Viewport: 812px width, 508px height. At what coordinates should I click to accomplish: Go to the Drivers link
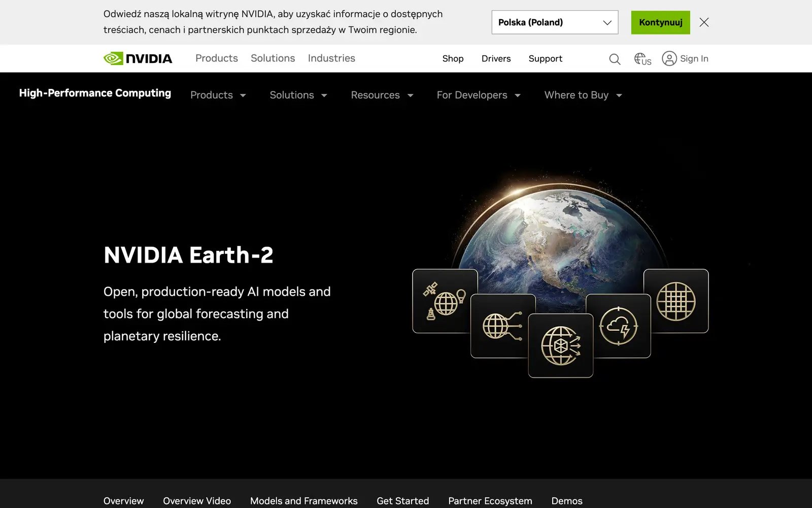(496, 58)
